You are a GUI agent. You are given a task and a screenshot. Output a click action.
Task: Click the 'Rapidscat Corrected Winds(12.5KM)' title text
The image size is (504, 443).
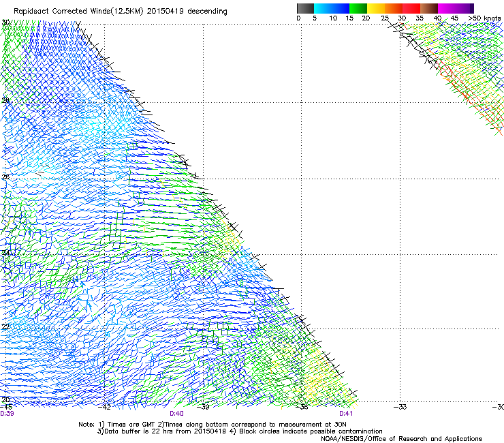(x=78, y=12)
